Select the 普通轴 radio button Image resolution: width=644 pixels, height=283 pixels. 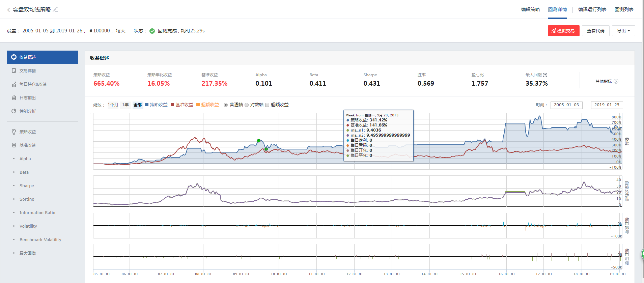coord(226,105)
